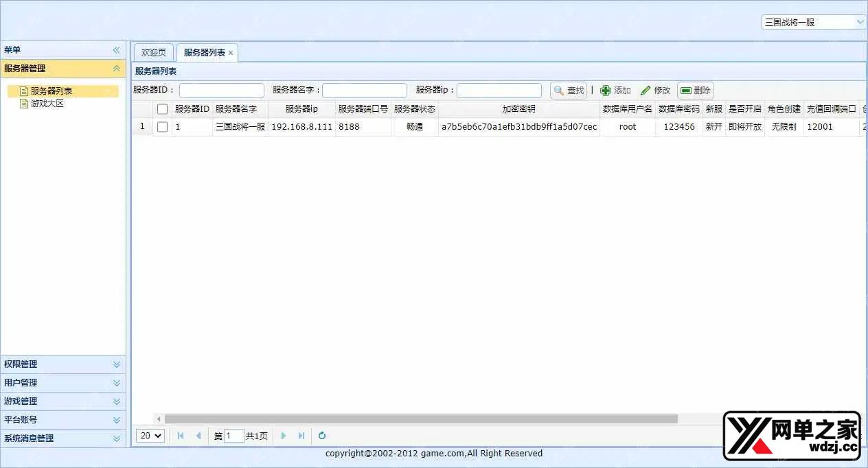Check the select-all checkbox in table header

[x=162, y=108]
